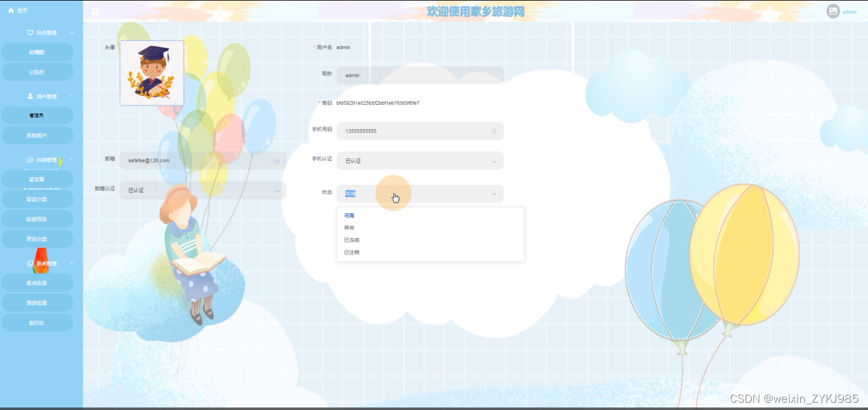The image size is (868, 410).
Task: Click the 站点管理 cart icon
Action: [30, 33]
